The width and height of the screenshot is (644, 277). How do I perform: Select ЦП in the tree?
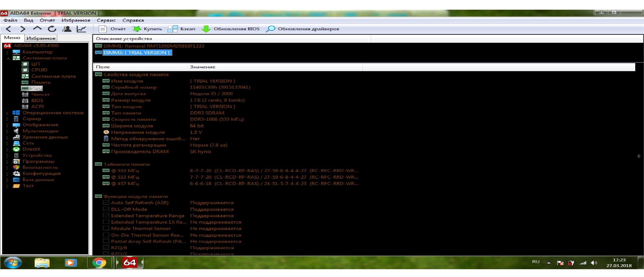click(x=36, y=64)
